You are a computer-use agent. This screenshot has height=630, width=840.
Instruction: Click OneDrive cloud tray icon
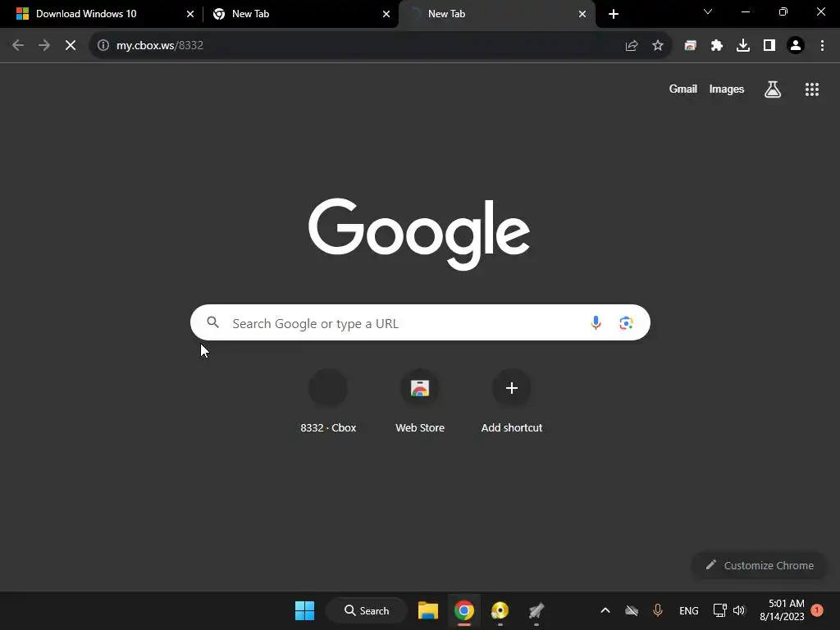point(632,610)
